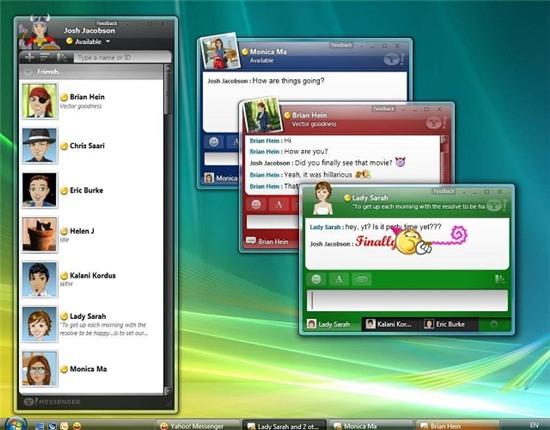This screenshot has height=430, width=550.
Task: Click Feedback link in Lady Sarah window
Action: pos(444,191)
